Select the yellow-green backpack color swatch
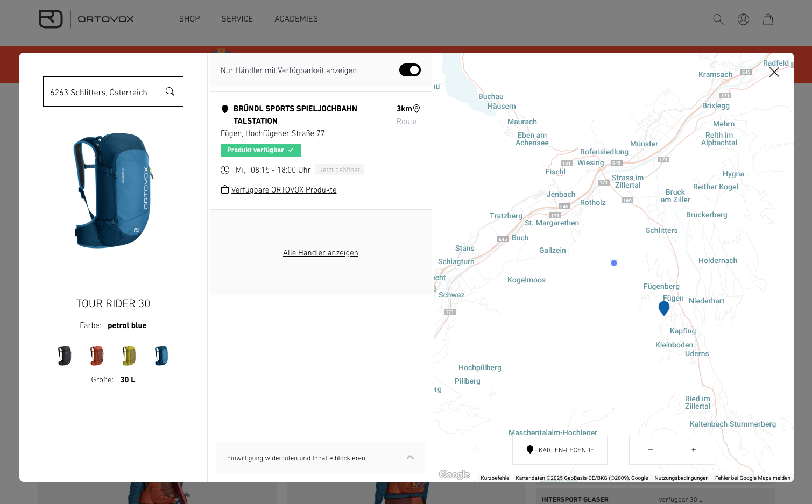812x504 pixels. [x=129, y=356]
